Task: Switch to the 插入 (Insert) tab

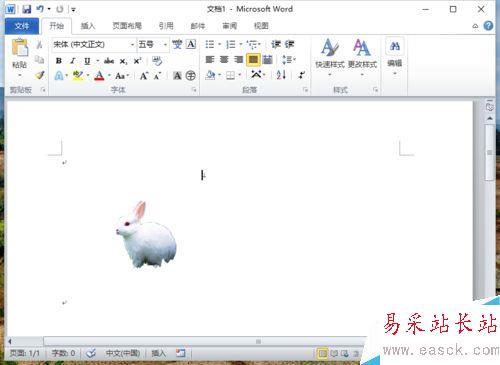Action: pos(88,26)
